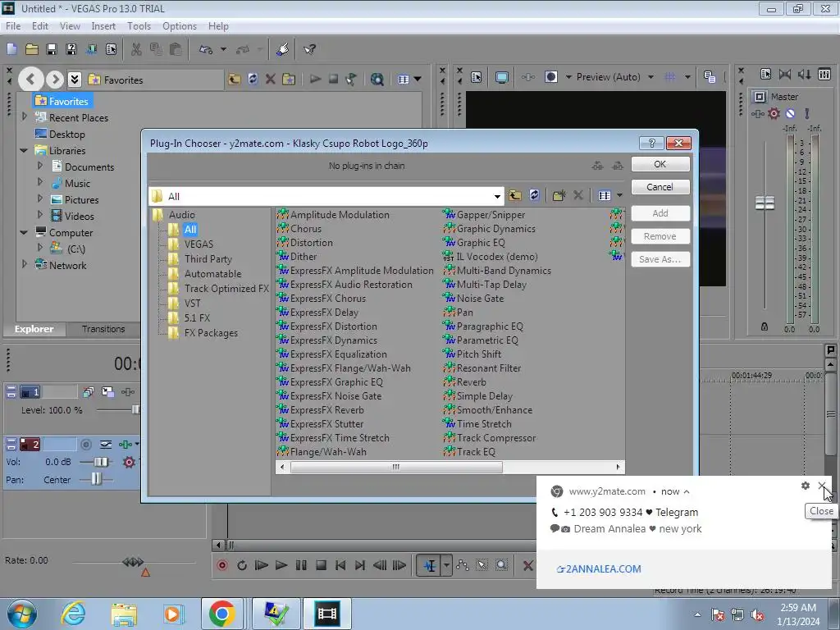Open the Options menu
Image resolution: width=840 pixels, height=630 pixels.
180,25
